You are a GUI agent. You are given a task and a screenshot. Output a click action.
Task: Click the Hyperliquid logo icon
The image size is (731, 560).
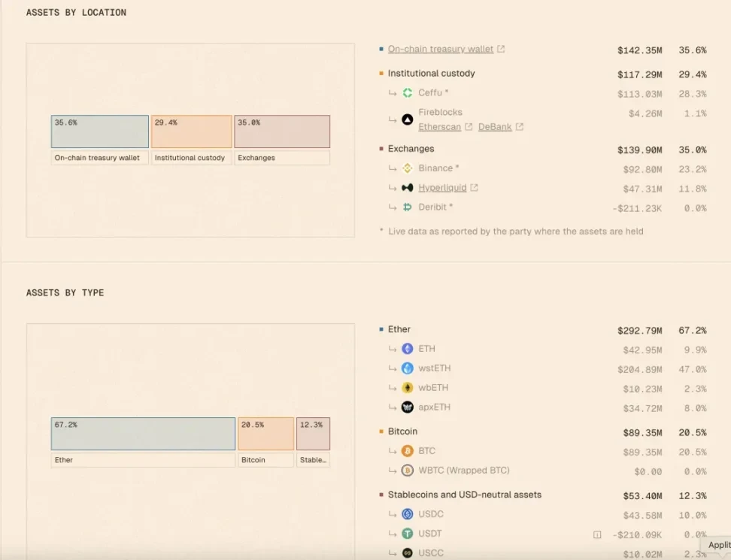[x=408, y=188]
